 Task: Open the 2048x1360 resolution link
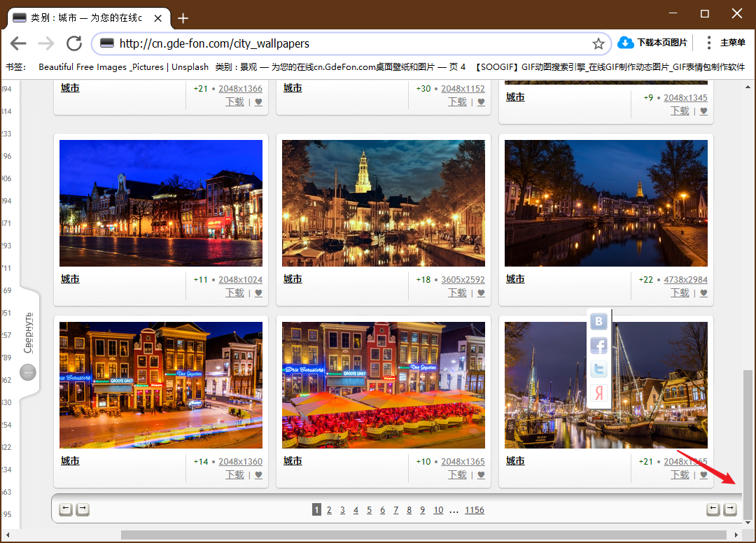(x=241, y=462)
